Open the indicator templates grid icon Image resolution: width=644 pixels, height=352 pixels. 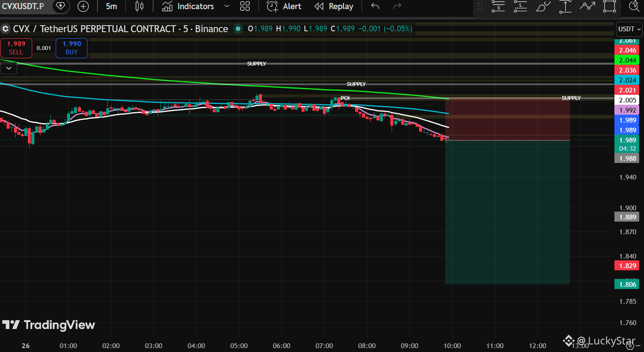tap(245, 6)
